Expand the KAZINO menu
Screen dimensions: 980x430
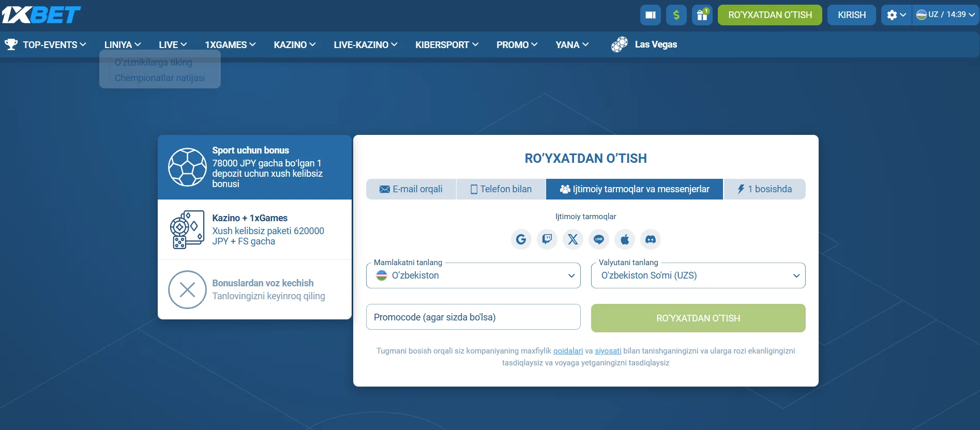[x=295, y=45]
